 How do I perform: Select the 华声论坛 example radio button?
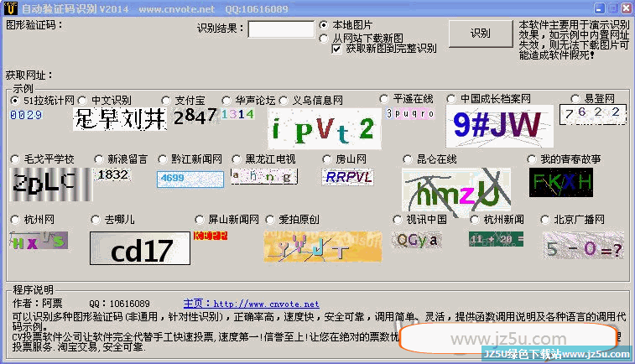[x=226, y=100]
